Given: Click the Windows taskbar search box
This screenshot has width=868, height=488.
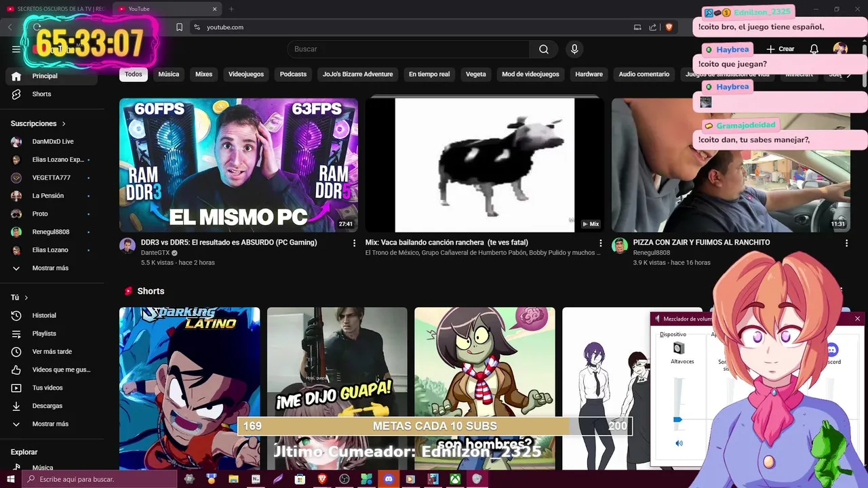Looking at the screenshot, I should tap(100, 479).
